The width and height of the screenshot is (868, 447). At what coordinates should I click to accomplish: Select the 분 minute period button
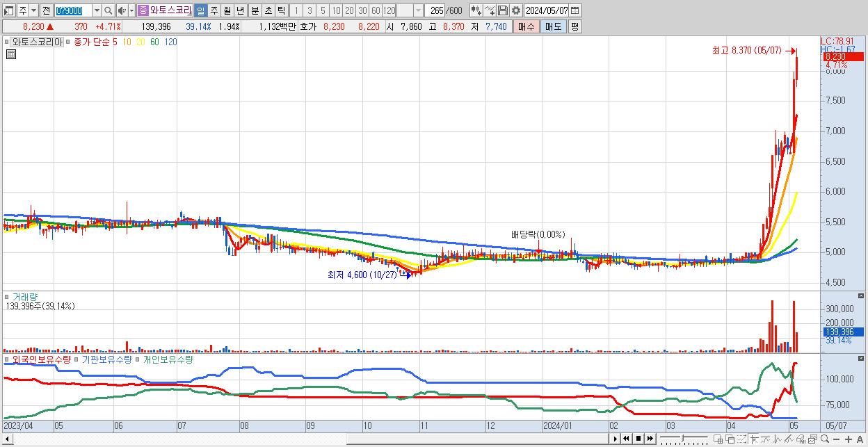(255, 10)
